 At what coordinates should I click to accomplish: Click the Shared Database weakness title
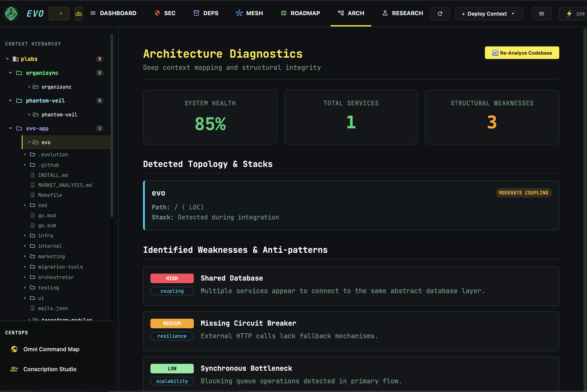point(232,278)
